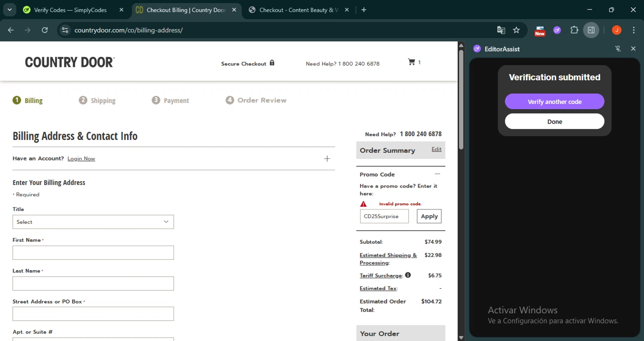Image resolution: width=644 pixels, height=341 pixels.
Task: Open Chrome three-dot menu
Action: click(634, 30)
